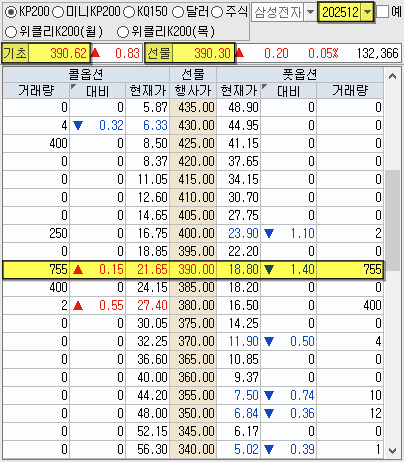Click the base index change 0.83
The image size is (404, 462).
[x=127, y=53]
